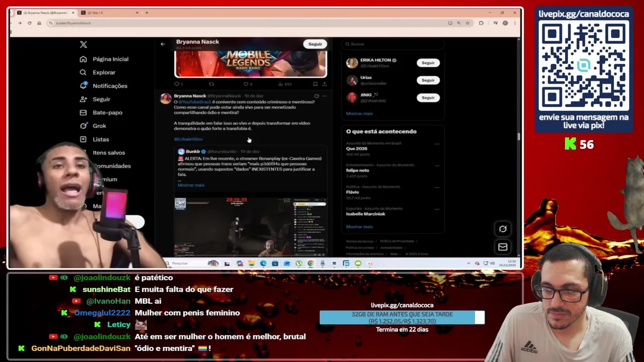Show hidden system tray icons
644x362 pixels.
pyautogui.click(x=468, y=263)
